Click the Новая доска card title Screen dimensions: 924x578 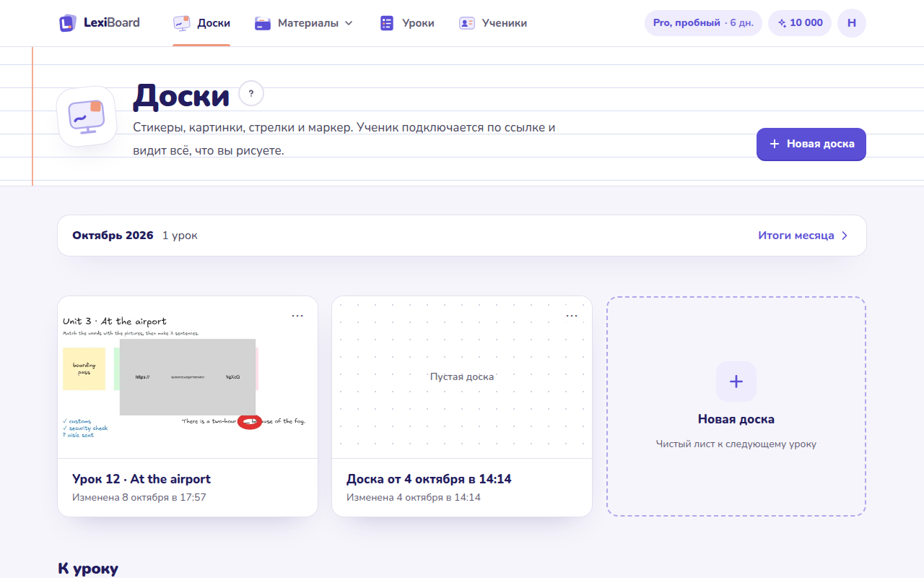[736, 419]
